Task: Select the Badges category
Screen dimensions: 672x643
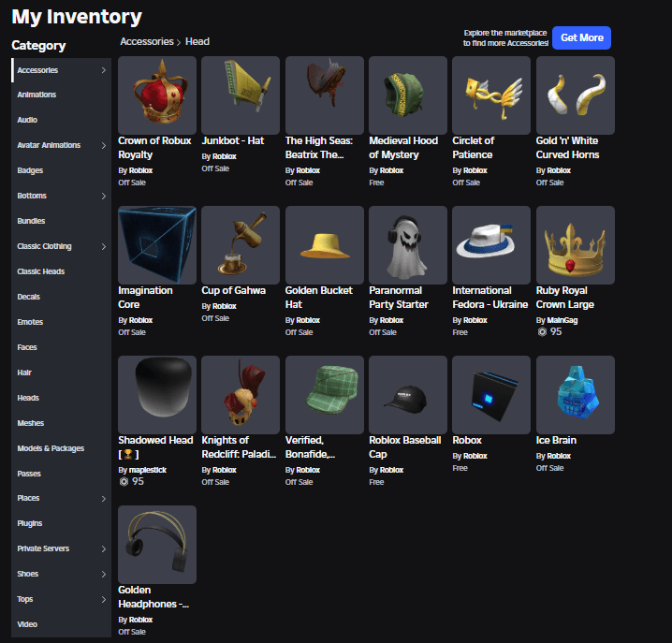Action: (30, 170)
